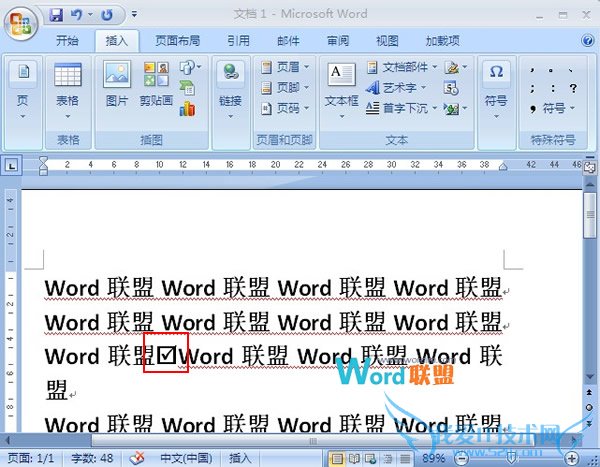The height and width of the screenshot is (467, 600).
Task: Go to previous page double arrow
Action: click(589, 392)
